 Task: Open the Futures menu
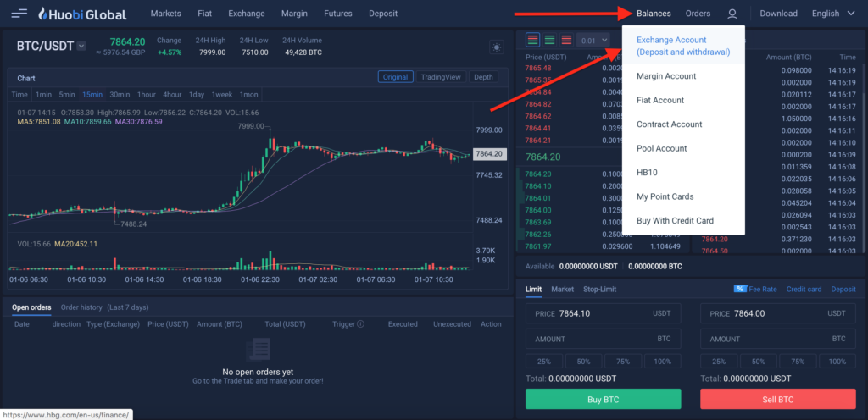point(338,14)
